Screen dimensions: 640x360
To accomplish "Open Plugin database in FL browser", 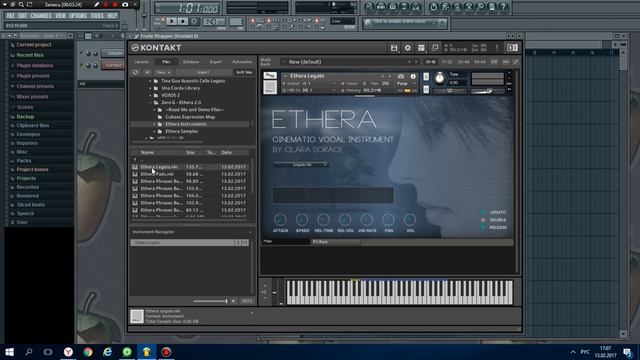I will pos(35,65).
